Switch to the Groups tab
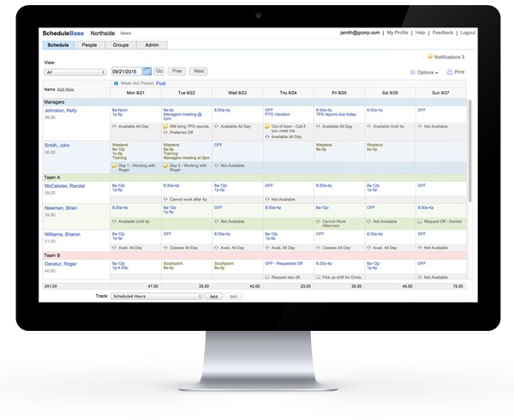 coord(121,45)
